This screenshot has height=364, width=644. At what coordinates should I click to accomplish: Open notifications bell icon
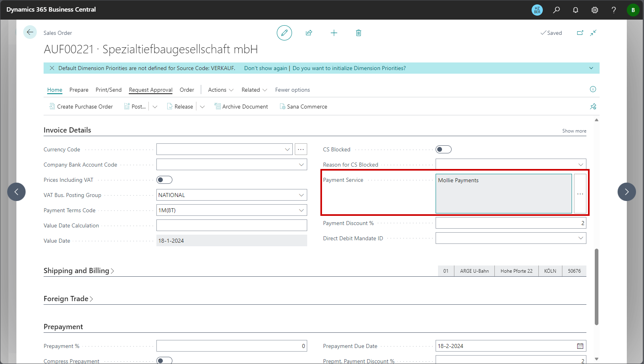click(576, 10)
